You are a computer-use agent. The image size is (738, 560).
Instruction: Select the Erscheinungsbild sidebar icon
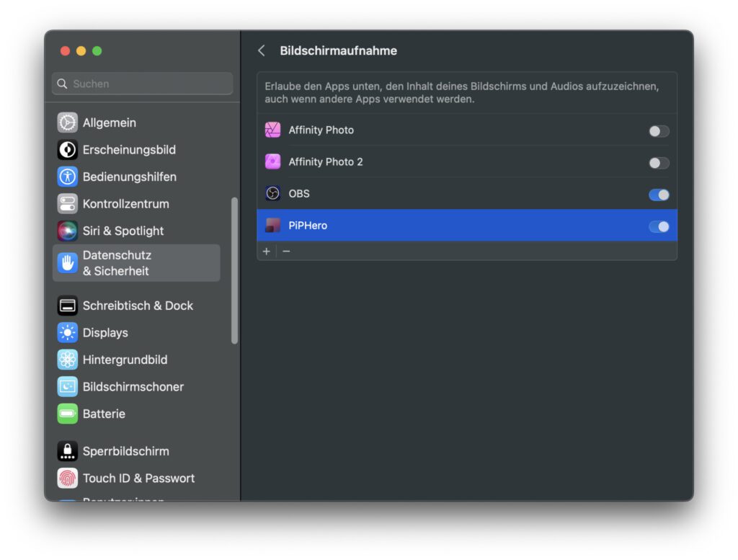tap(67, 150)
